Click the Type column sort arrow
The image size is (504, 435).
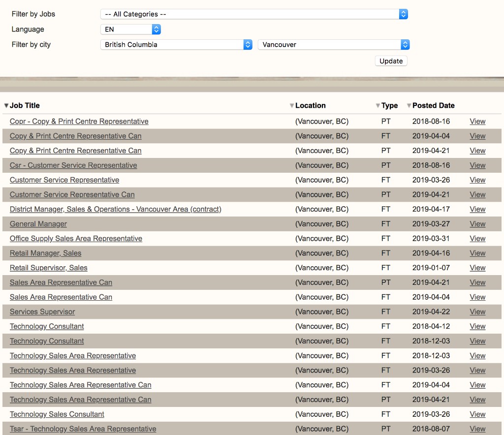tap(378, 106)
